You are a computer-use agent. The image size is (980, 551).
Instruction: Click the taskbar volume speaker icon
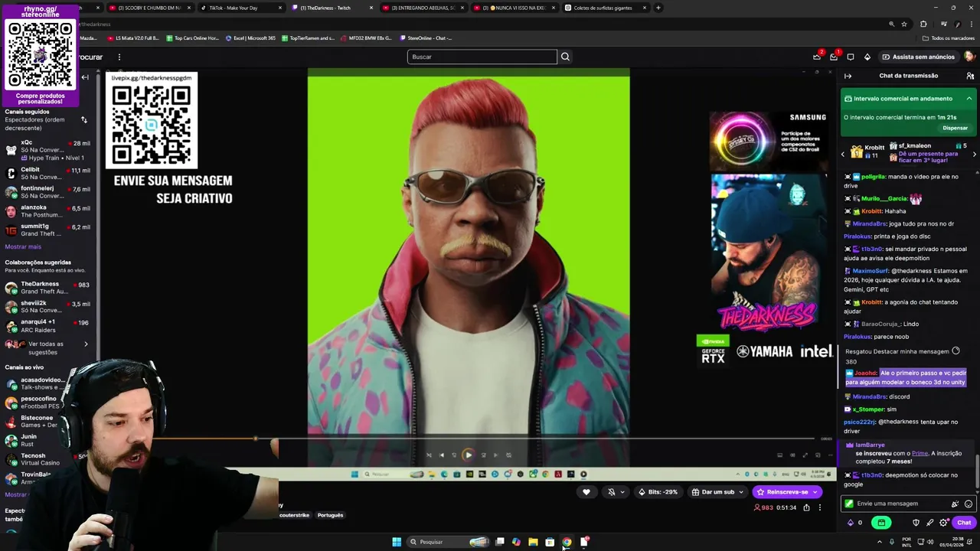point(930,542)
